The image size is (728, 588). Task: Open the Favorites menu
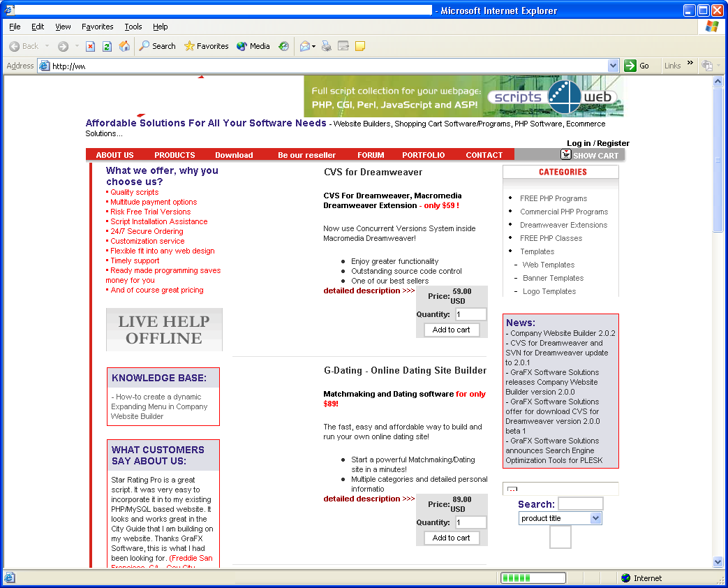(98, 27)
